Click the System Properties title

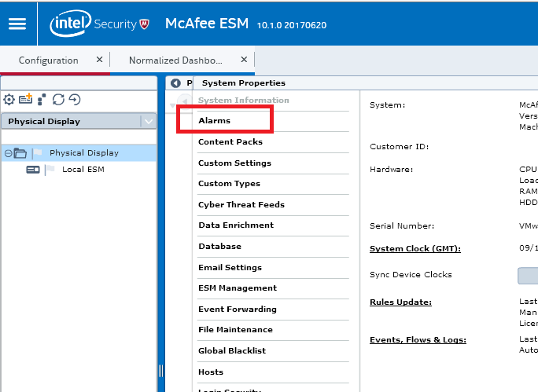[x=244, y=83]
